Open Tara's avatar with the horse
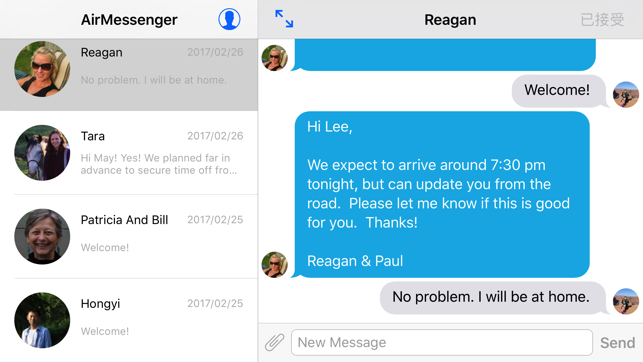The image size is (643, 362). click(x=42, y=153)
